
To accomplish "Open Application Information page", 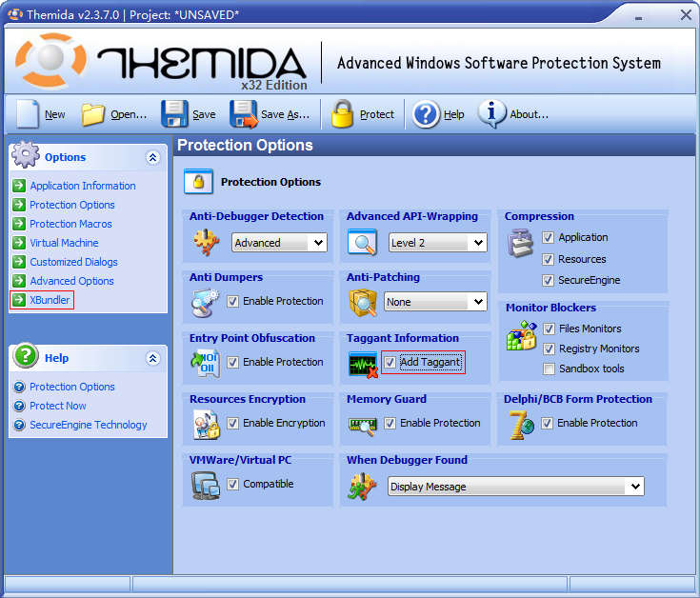I will coord(83,186).
